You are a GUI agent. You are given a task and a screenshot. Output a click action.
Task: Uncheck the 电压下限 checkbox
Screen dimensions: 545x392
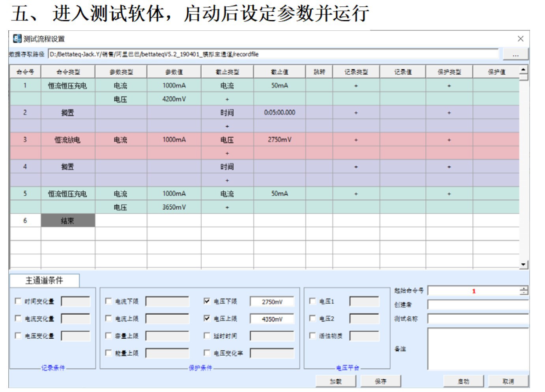[x=207, y=301]
